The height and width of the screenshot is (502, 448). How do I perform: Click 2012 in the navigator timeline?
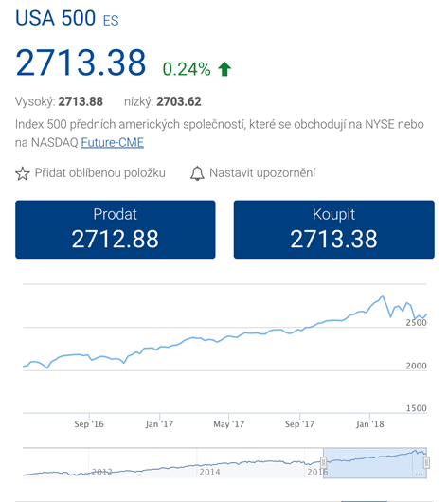click(102, 472)
